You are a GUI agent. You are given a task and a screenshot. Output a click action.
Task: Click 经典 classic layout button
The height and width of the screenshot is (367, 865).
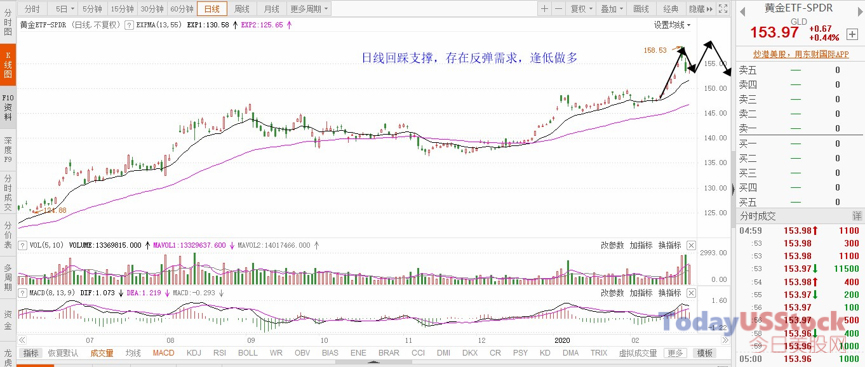pyautogui.click(x=671, y=9)
